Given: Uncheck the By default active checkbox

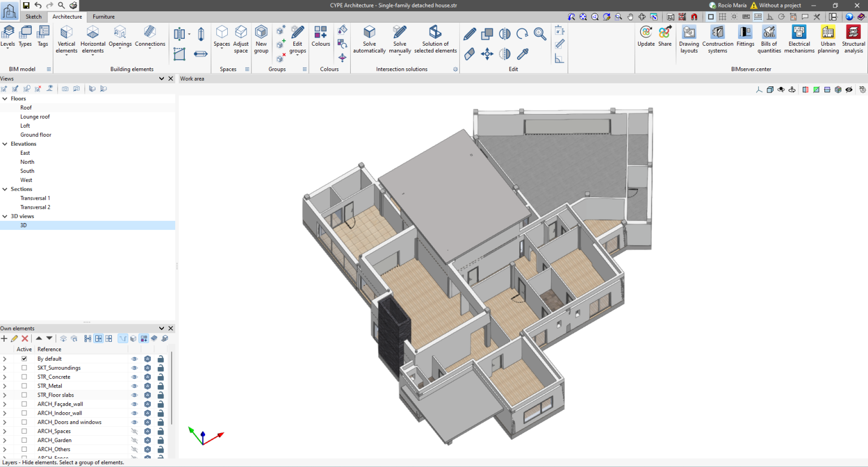Looking at the screenshot, I should click(24, 359).
